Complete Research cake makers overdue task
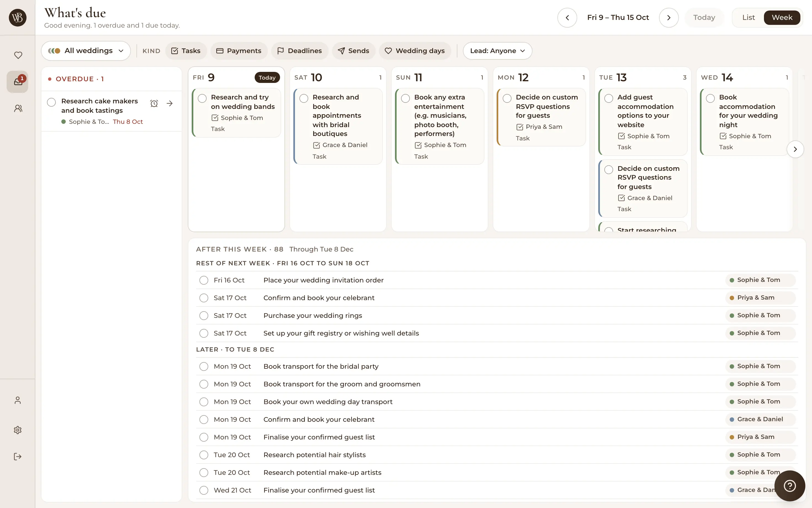 (51, 102)
